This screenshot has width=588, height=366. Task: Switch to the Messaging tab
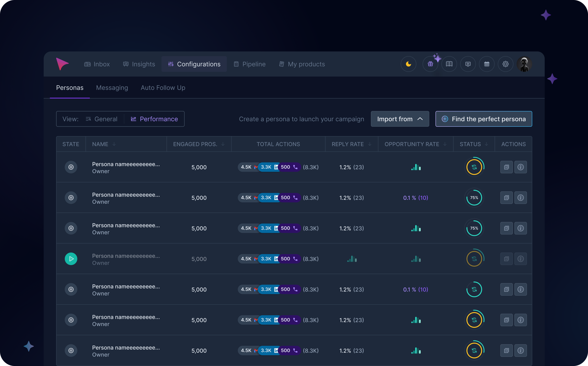coord(112,88)
